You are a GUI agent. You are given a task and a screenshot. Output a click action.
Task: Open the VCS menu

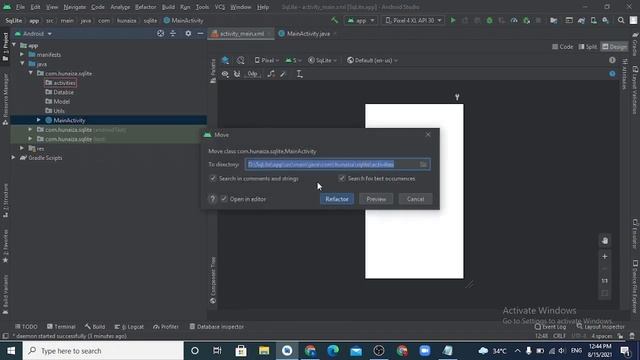coord(220,7)
